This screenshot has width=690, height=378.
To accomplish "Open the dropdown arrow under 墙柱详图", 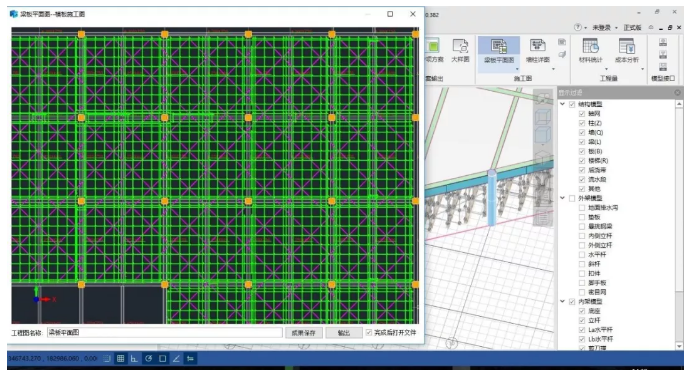I will pyautogui.click(x=553, y=69).
